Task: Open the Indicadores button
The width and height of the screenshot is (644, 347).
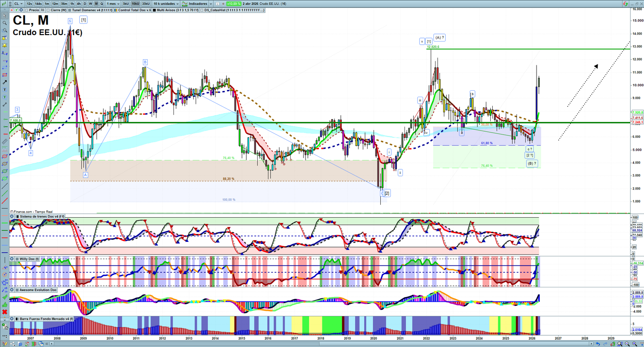Action: coord(195,4)
